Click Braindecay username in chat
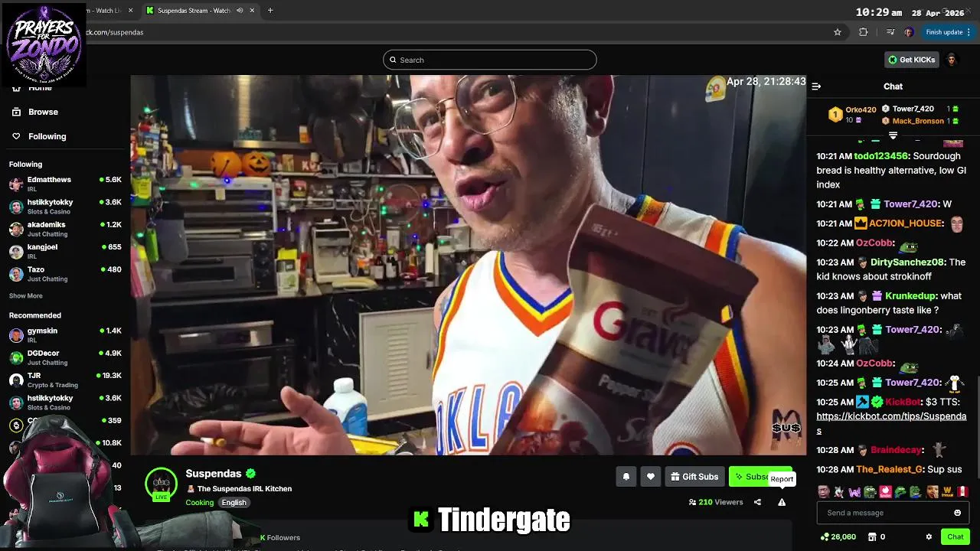 click(x=897, y=450)
